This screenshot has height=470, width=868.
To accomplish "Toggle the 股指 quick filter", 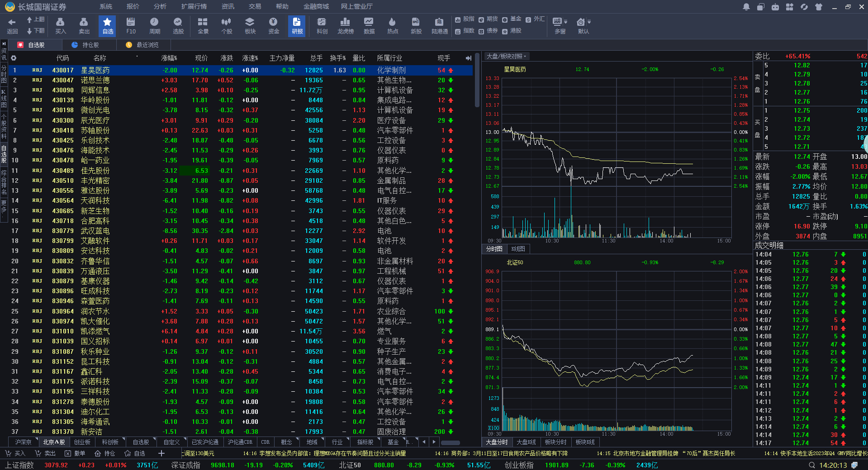I will [465, 19].
